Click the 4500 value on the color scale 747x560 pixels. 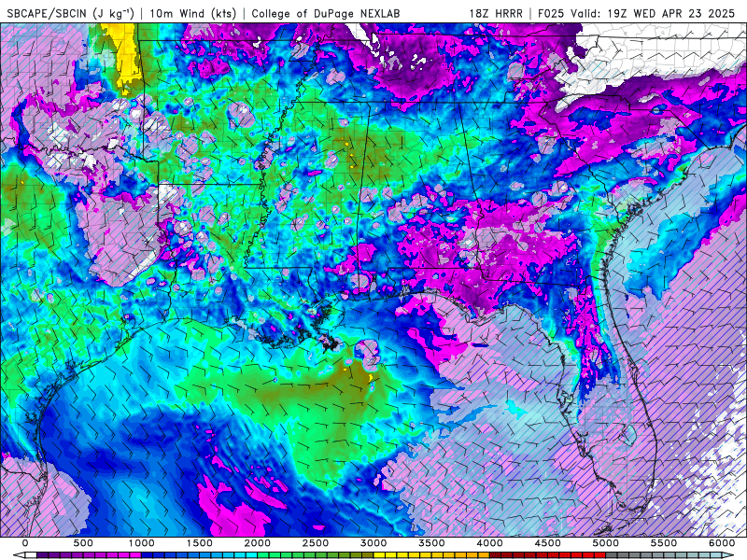548,543
